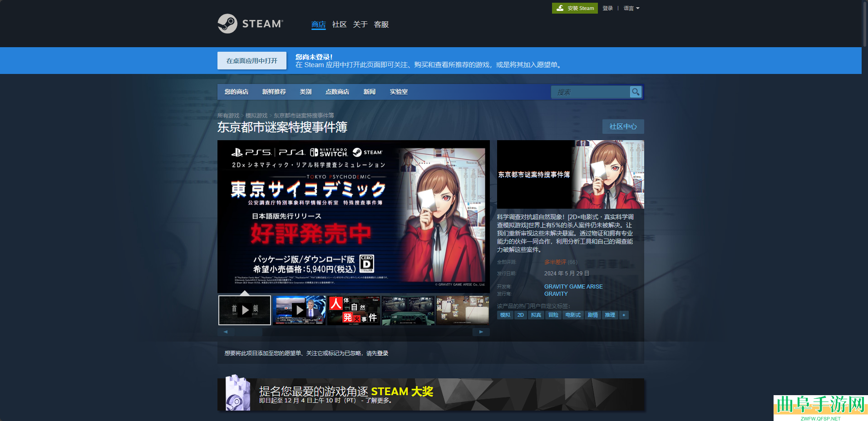Screen dimensions: 868x421
Task: Open the 客服 support menu
Action: click(x=381, y=24)
